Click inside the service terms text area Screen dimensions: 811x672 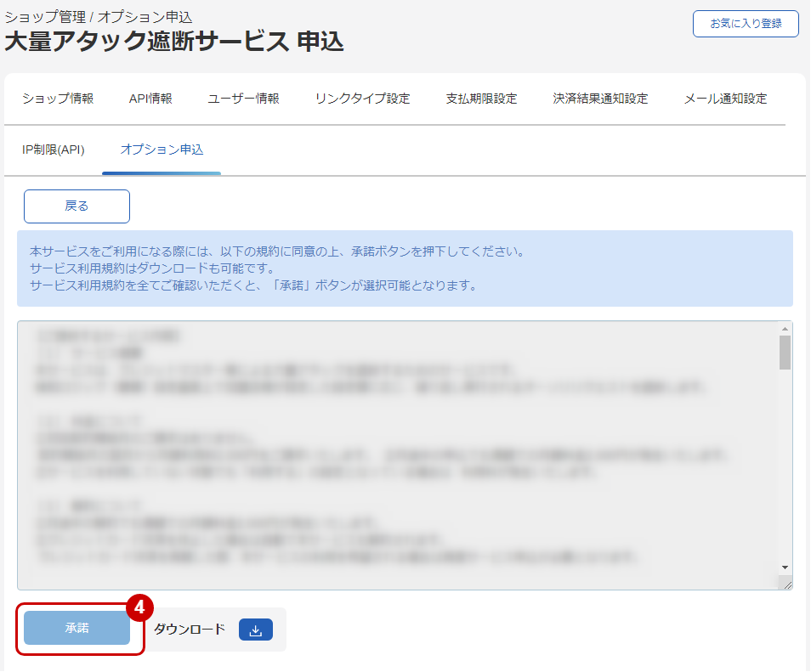point(400,450)
